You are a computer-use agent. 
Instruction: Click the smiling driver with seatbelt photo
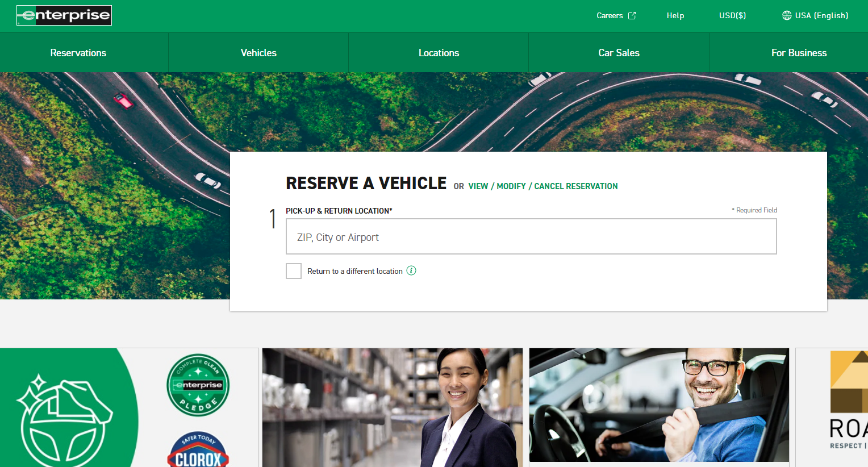pyautogui.click(x=659, y=405)
